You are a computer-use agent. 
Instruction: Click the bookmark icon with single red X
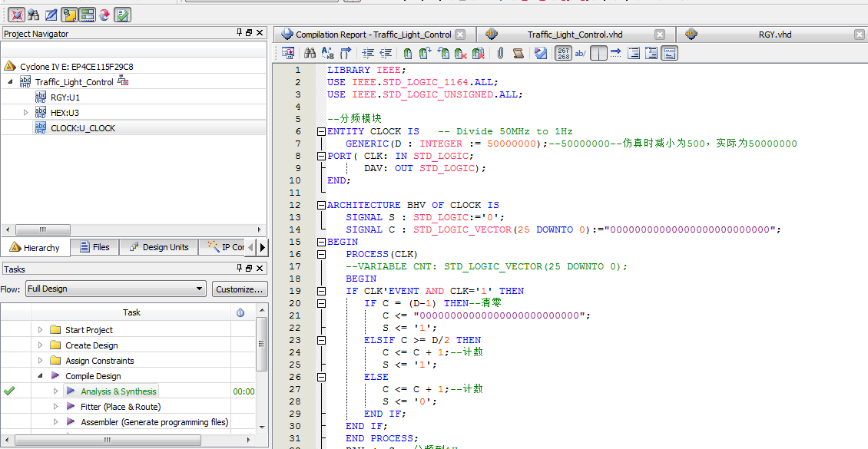pyautogui.click(x=461, y=53)
